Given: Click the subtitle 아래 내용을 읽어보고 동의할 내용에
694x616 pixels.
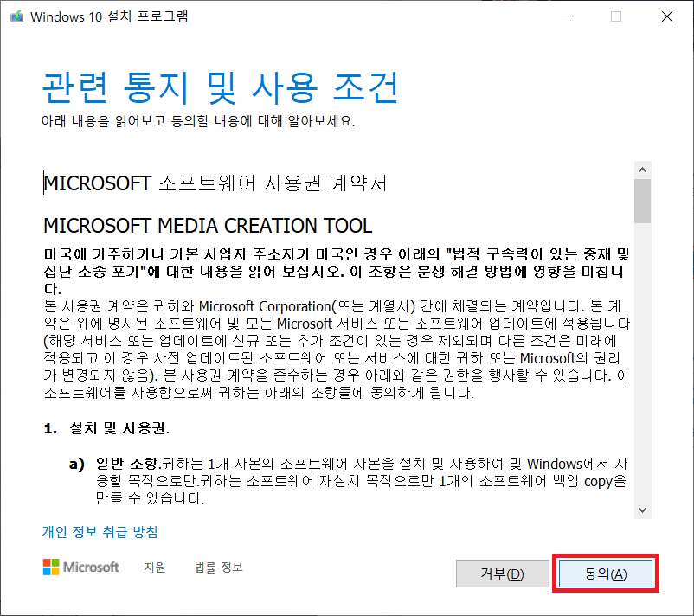Looking at the screenshot, I should coord(198,121).
